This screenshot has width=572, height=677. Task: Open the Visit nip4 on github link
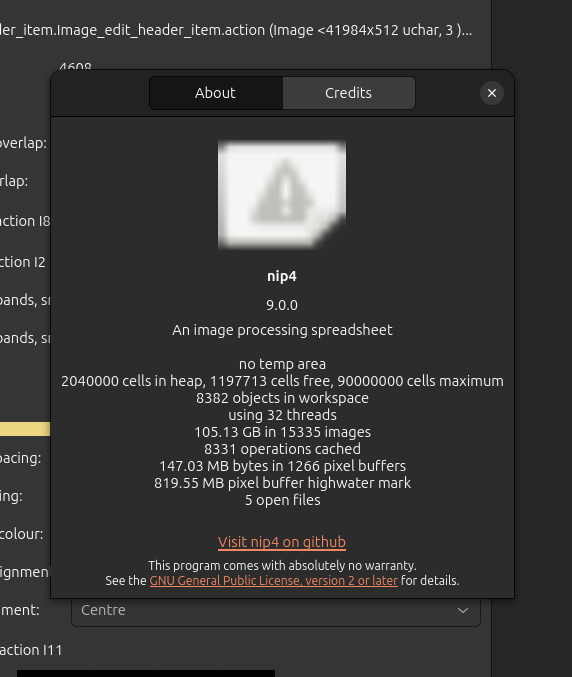(282, 542)
